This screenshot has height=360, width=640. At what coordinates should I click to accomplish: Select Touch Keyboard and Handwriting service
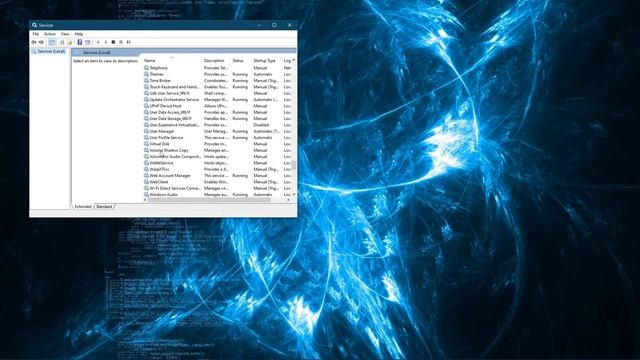[217, 87]
